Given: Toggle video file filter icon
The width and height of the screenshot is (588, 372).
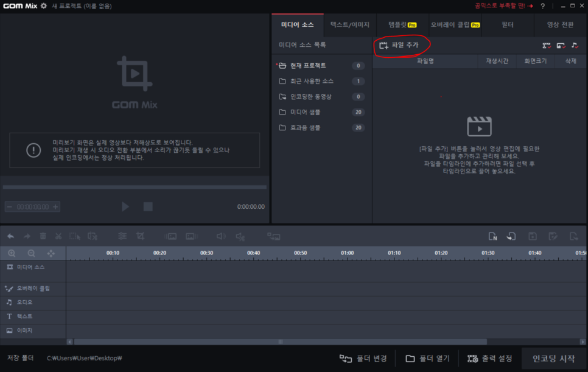Looking at the screenshot, I should pos(547,46).
